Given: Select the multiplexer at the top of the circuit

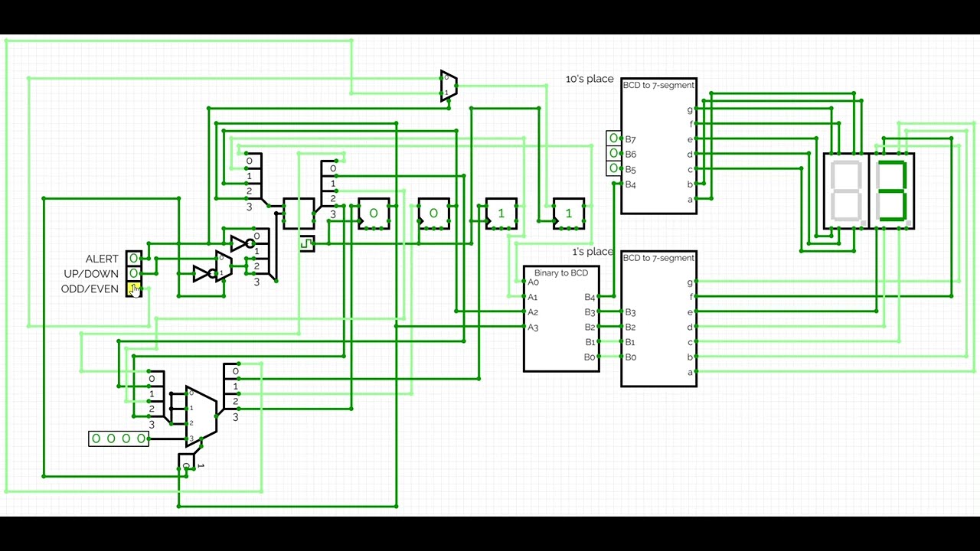Looking at the screenshot, I should pos(449,86).
